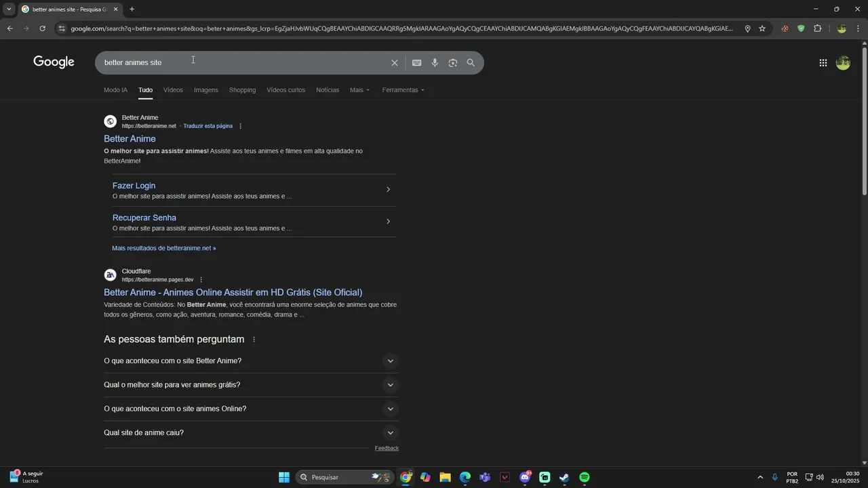Open the Google account avatar on page
The width and height of the screenshot is (868, 488).
coord(843,63)
